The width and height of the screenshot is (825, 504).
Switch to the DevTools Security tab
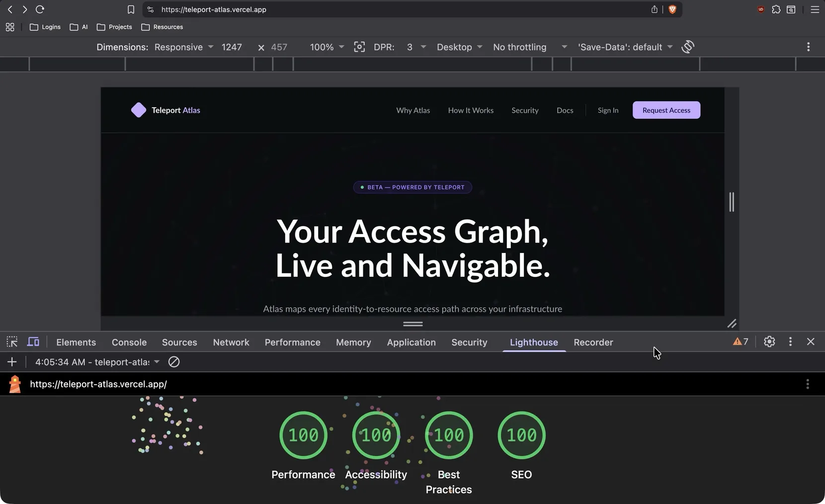point(469,342)
